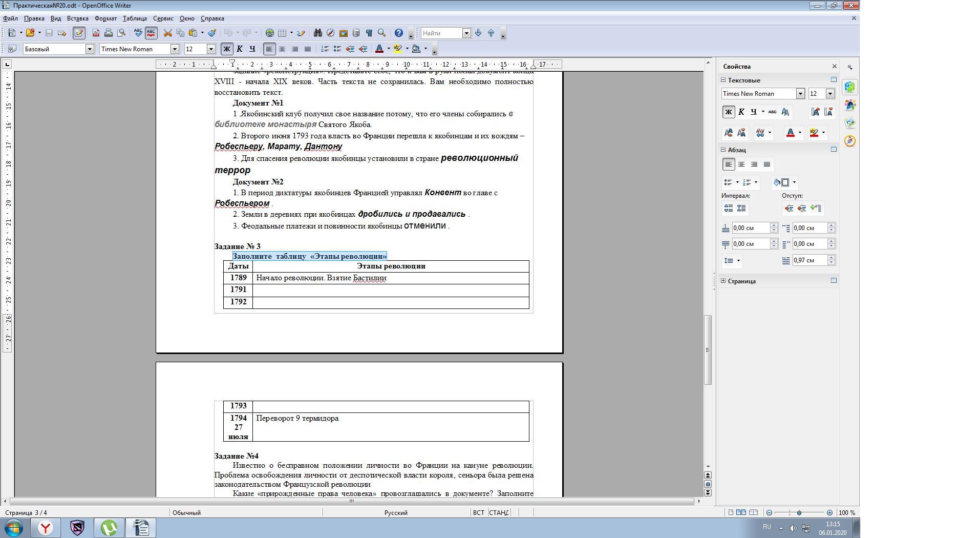This screenshot has height=538, width=980.
Task: Open the Таблица menu
Action: point(135,18)
